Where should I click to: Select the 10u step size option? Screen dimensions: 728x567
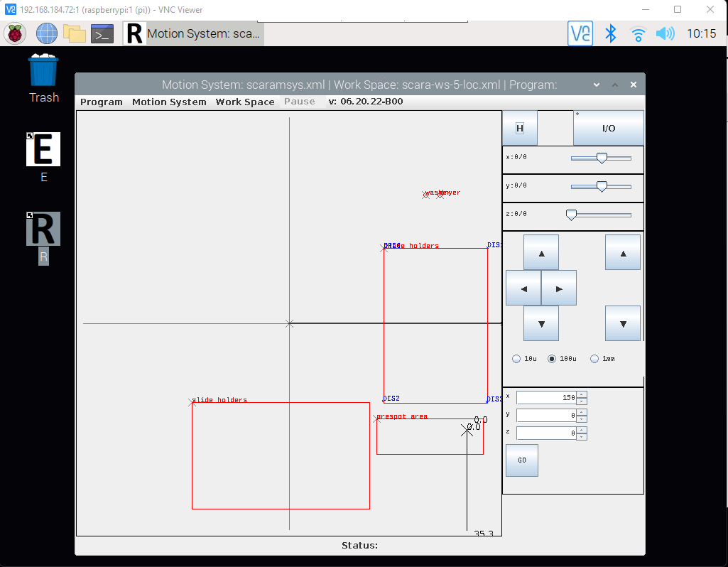tap(516, 359)
